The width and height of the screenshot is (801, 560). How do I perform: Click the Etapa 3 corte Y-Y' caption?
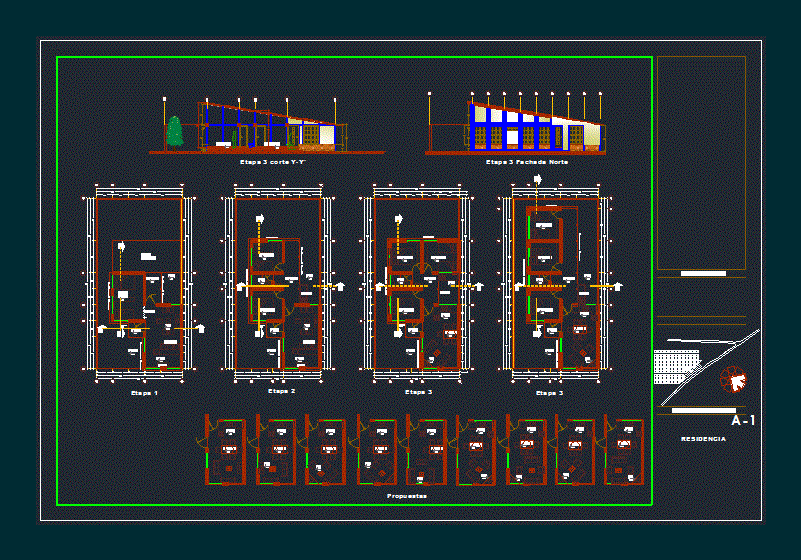point(272,162)
